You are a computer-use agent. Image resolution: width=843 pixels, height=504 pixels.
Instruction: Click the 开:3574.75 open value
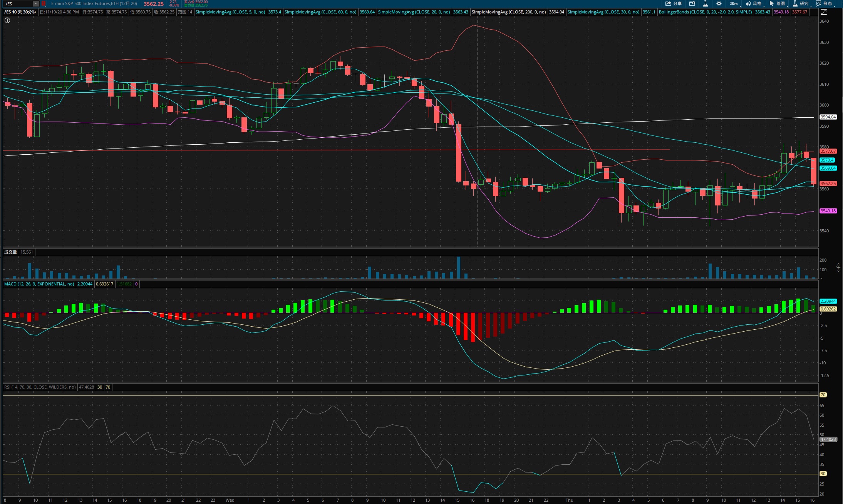tap(92, 12)
